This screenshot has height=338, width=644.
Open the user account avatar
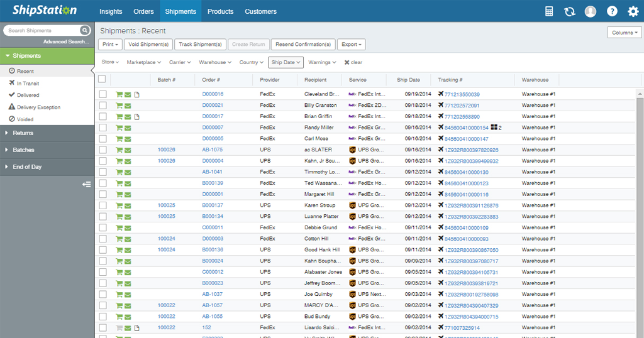click(590, 11)
